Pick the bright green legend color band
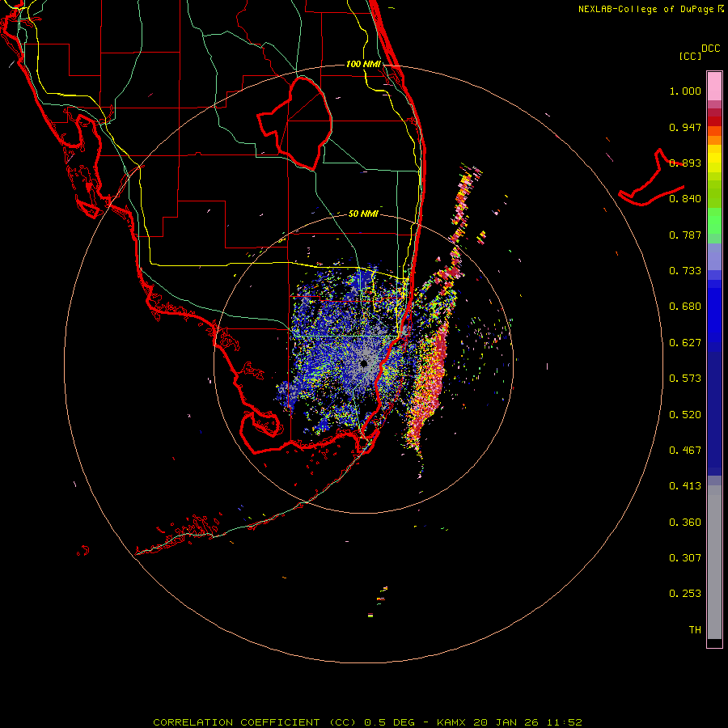This screenshot has height=728, width=728. pyautogui.click(x=714, y=221)
